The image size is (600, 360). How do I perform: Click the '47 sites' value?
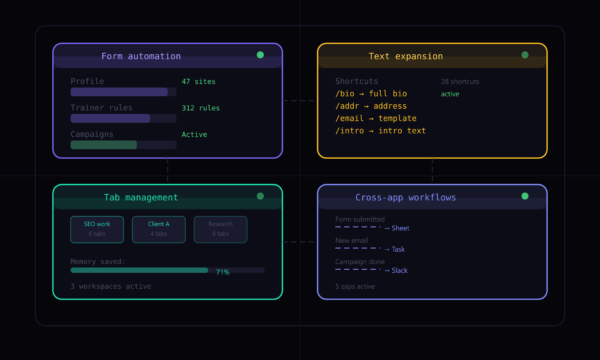click(198, 81)
